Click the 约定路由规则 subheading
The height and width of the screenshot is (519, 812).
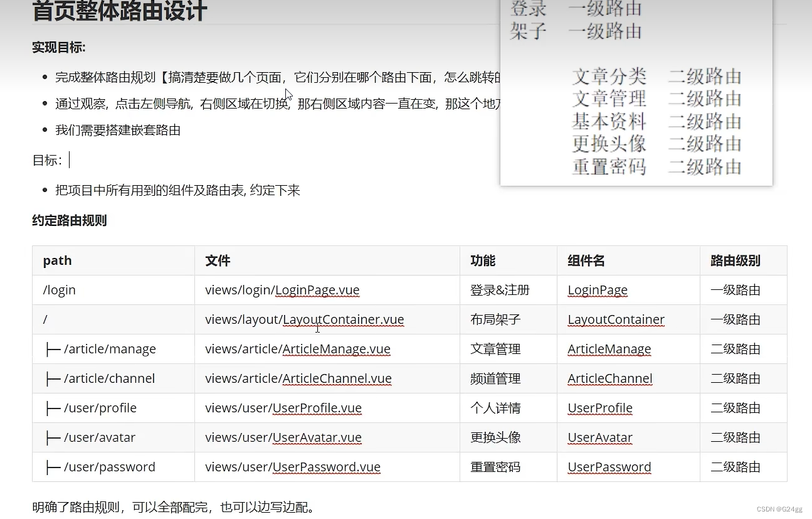tap(70, 220)
